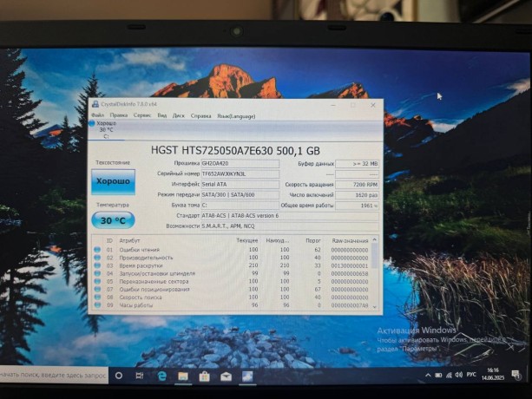Minimize the CrystalDiskInfo window

(333, 105)
